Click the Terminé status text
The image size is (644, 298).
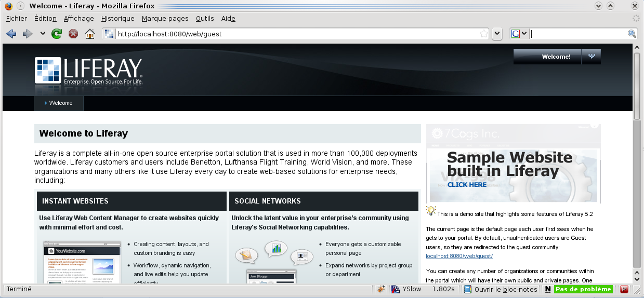tap(19, 289)
